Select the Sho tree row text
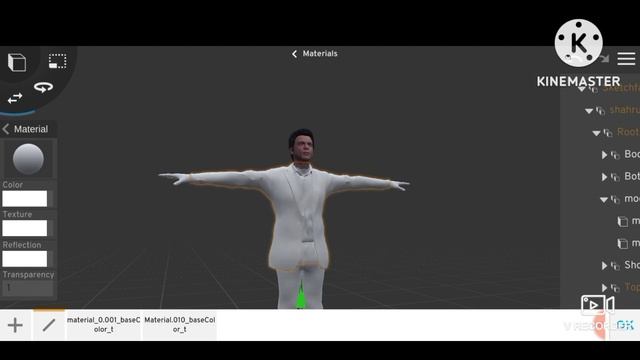Viewport: 640px width, 360px height. [x=632, y=265]
